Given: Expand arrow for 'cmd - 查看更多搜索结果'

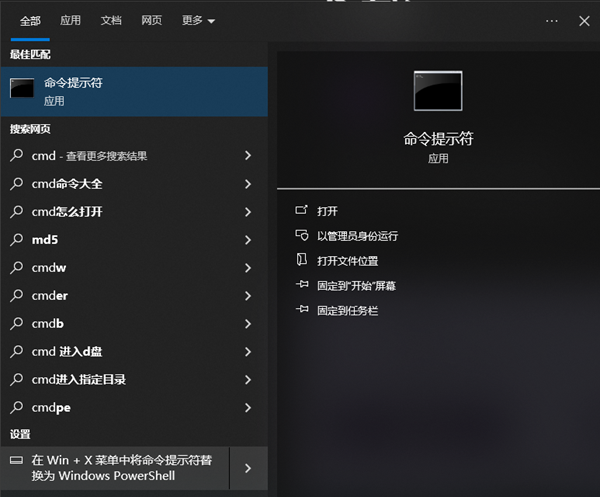Looking at the screenshot, I should (248, 155).
